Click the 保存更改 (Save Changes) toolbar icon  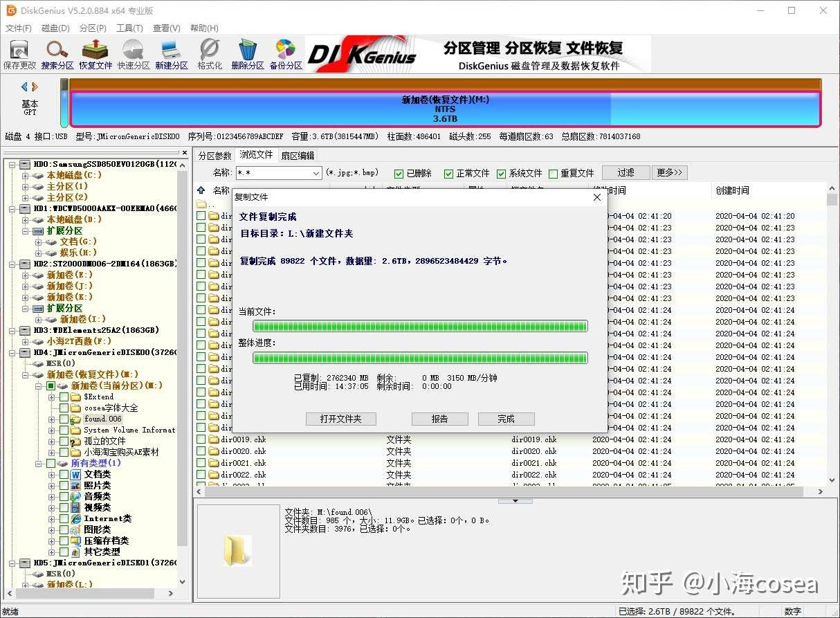click(19, 54)
